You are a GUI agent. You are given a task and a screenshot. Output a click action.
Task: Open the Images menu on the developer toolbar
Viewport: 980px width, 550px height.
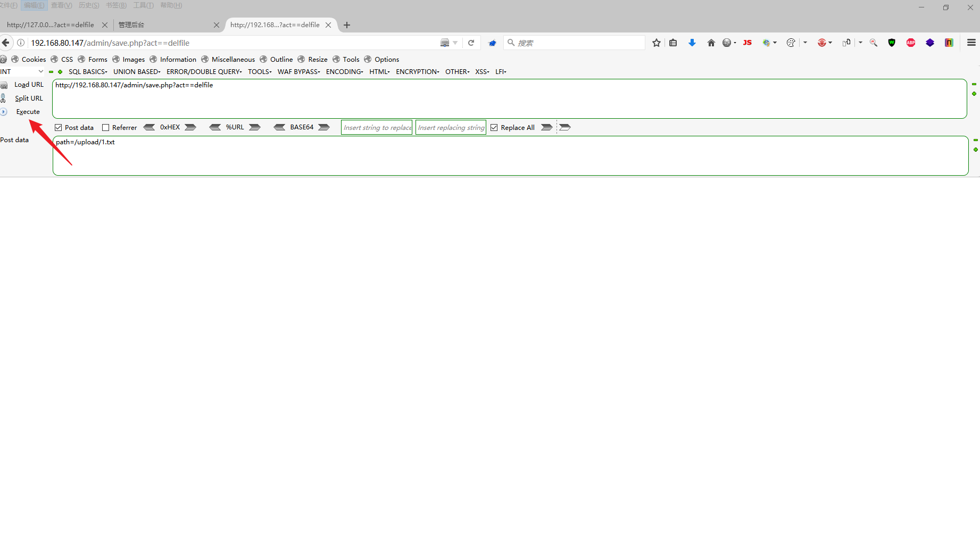pyautogui.click(x=133, y=59)
